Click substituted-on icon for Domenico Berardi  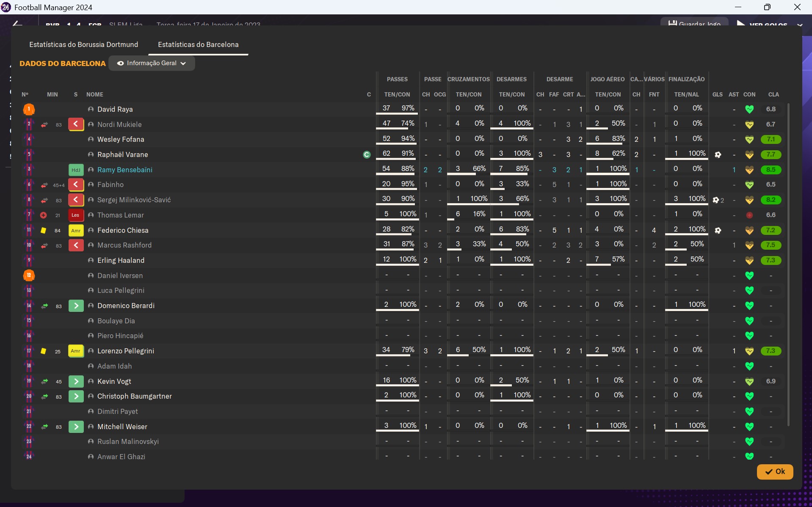(76, 306)
